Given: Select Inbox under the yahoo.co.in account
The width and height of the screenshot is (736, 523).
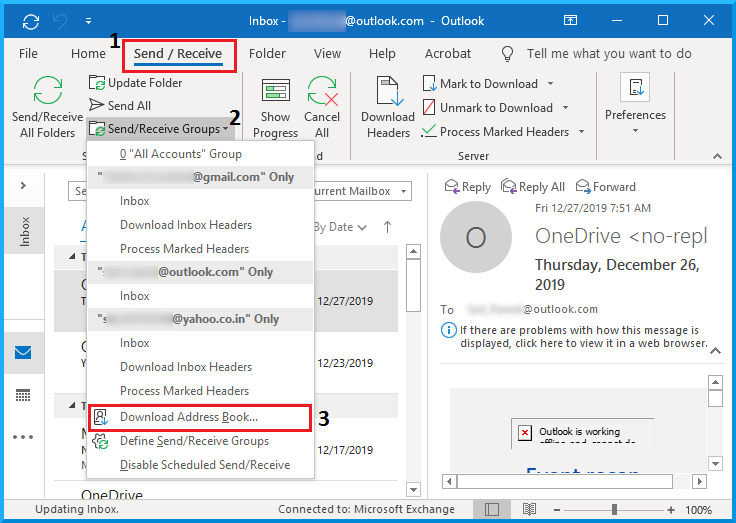Looking at the screenshot, I should [200, 343].
